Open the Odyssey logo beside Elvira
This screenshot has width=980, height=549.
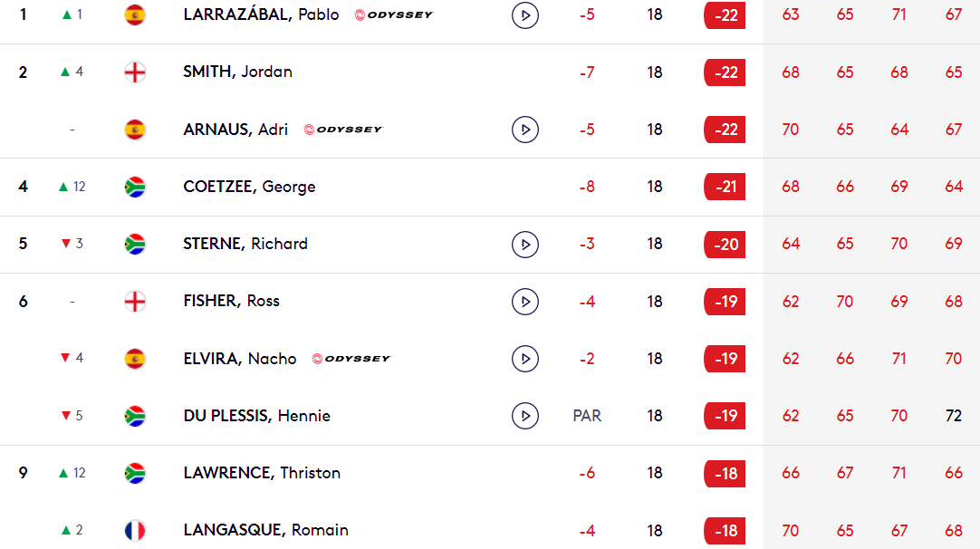point(351,358)
